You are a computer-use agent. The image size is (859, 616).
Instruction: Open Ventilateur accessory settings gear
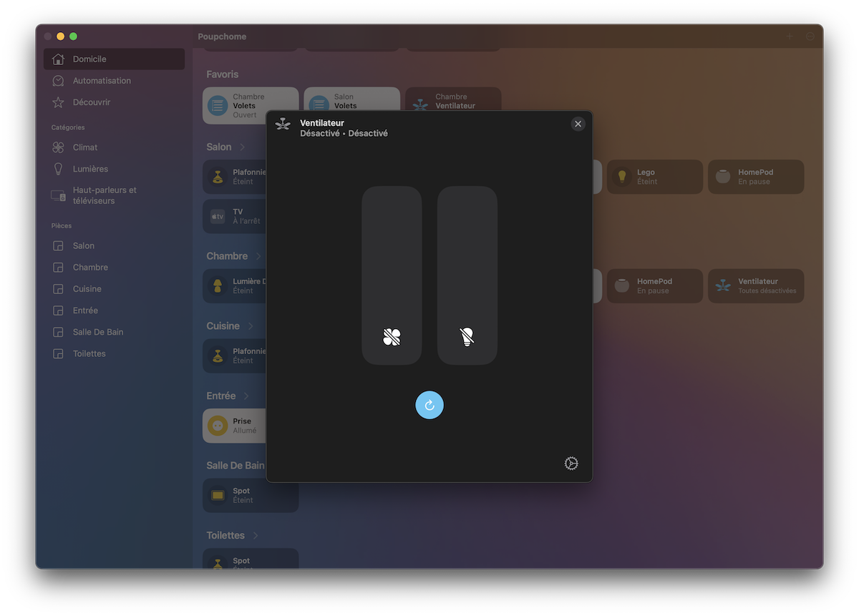pyautogui.click(x=571, y=464)
